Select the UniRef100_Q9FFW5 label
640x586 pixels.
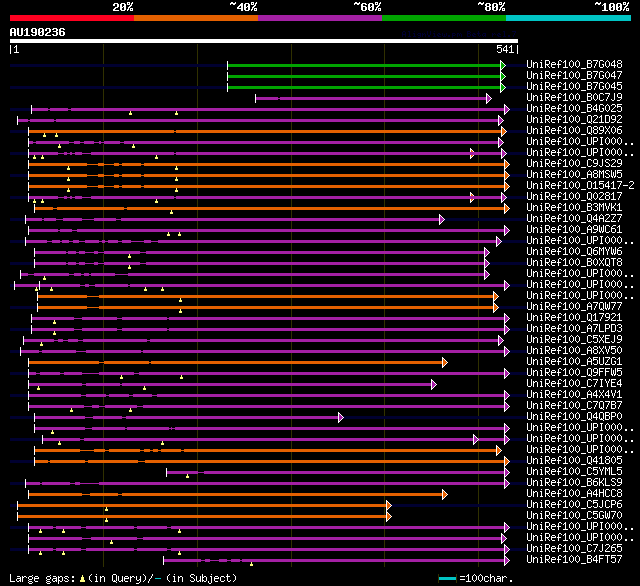[574, 372]
